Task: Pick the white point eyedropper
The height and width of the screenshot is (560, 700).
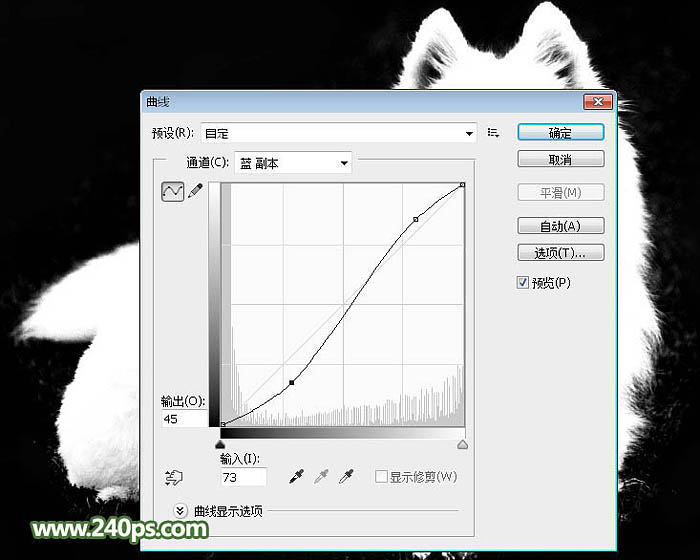Action: [346, 476]
